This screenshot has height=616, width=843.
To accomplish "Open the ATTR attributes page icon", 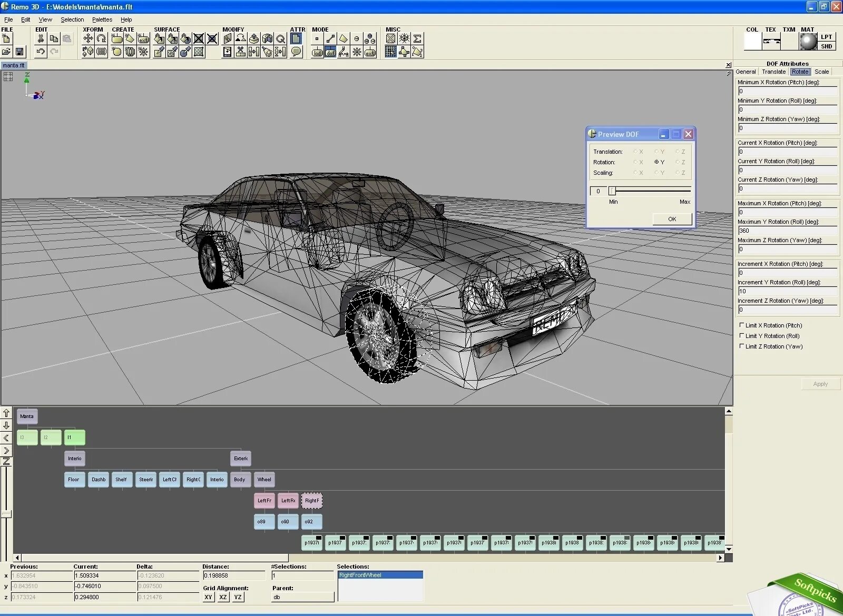I will tap(296, 38).
